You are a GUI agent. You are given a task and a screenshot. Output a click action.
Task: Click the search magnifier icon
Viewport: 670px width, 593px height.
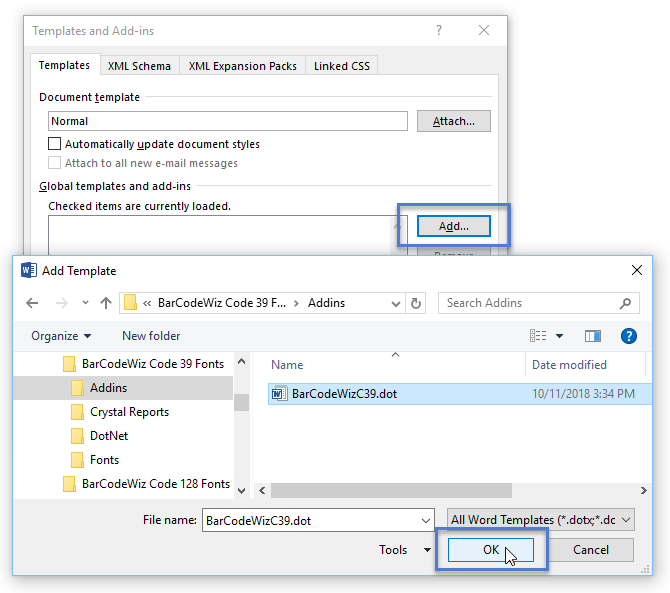[x=625, y=303]
